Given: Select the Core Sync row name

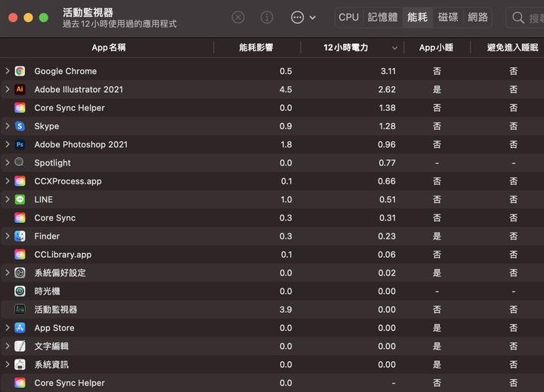Looking at the screenshot, I should 55,218.
